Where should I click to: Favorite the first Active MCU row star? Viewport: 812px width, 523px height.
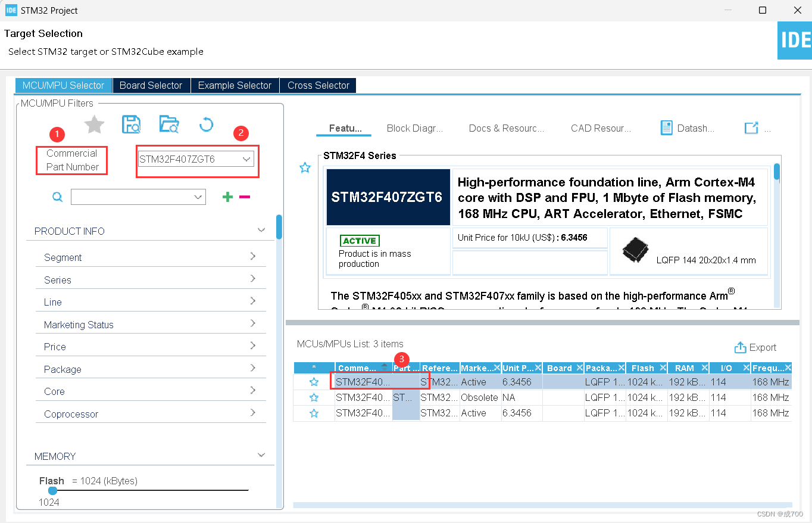(314, 382)
